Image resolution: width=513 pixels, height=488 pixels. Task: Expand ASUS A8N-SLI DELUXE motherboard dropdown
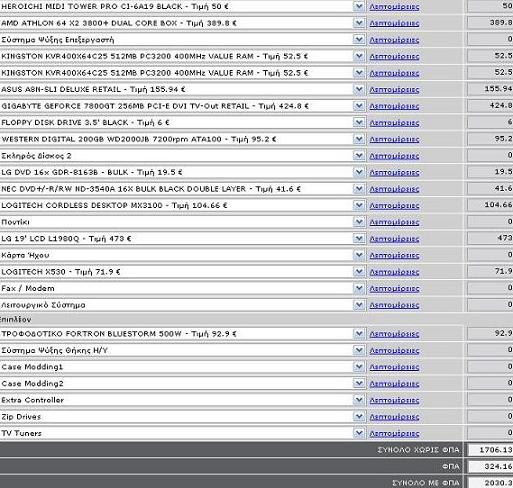click(x=359, y=89)
